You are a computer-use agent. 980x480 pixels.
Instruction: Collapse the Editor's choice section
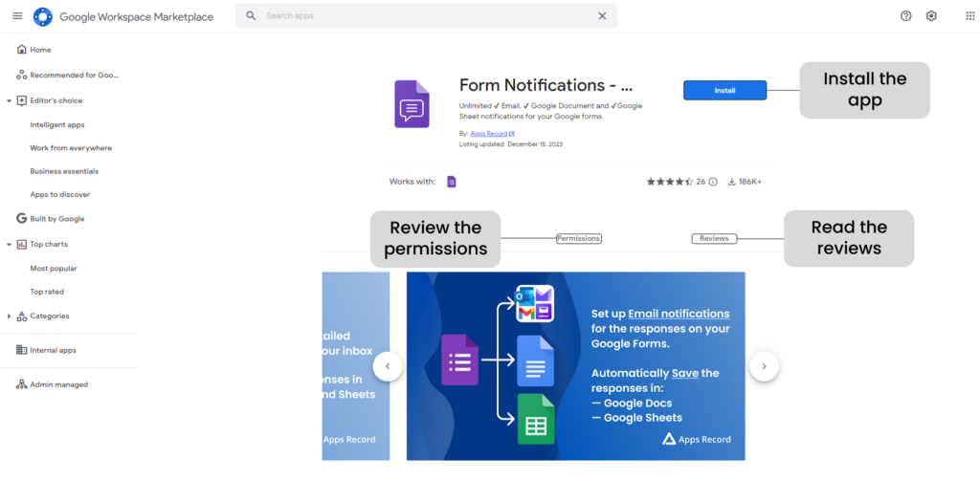(x=9, y=100)
